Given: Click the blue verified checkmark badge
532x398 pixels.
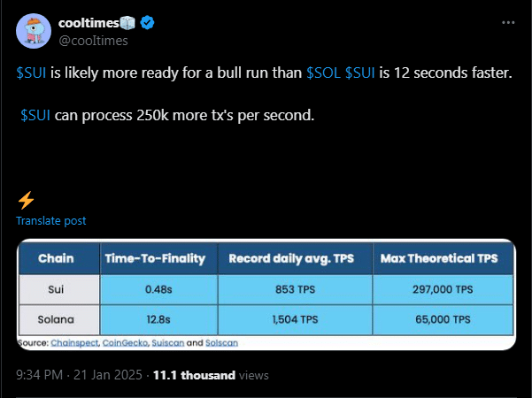Looking at the screenshot, I should 147,23.
